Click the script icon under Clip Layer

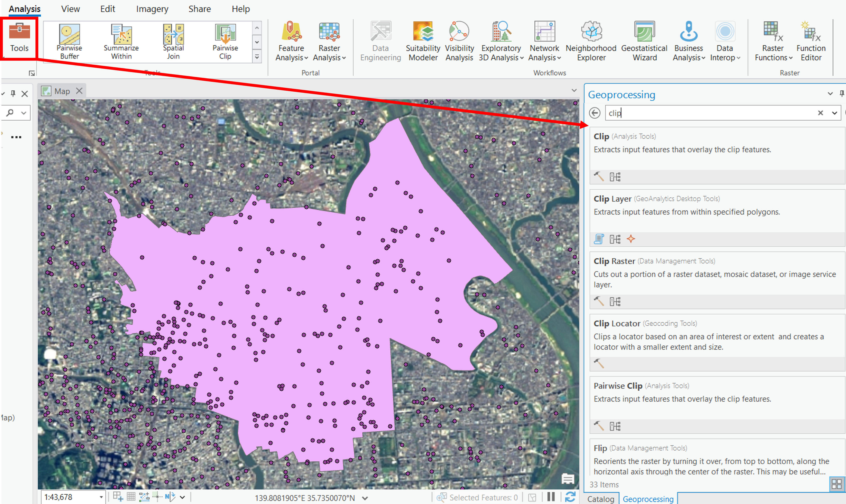tap(599, 239)
